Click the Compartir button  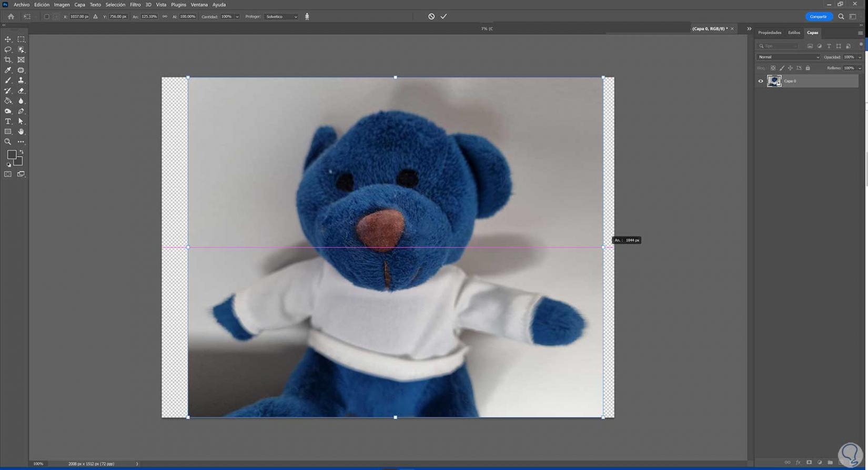click(x=819, y=17)
